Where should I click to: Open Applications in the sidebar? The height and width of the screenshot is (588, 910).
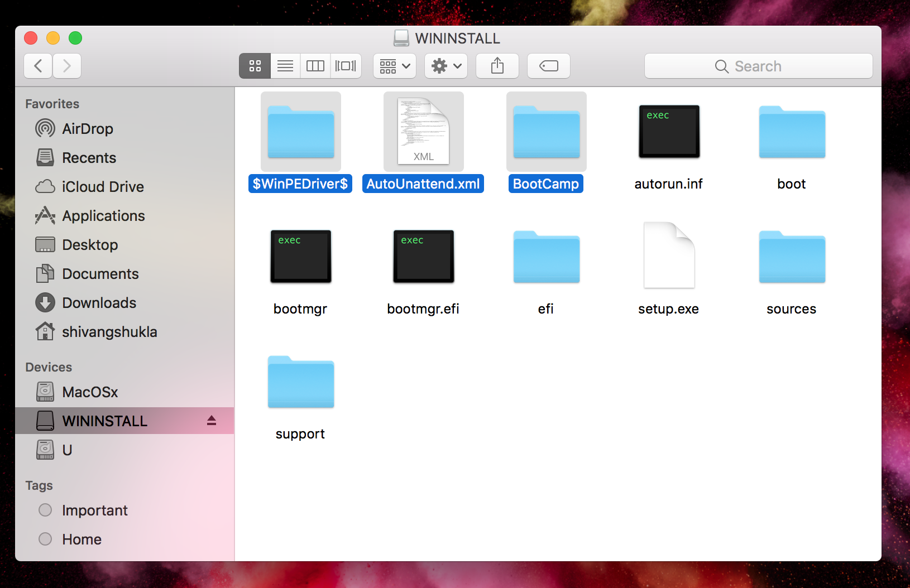124,216
